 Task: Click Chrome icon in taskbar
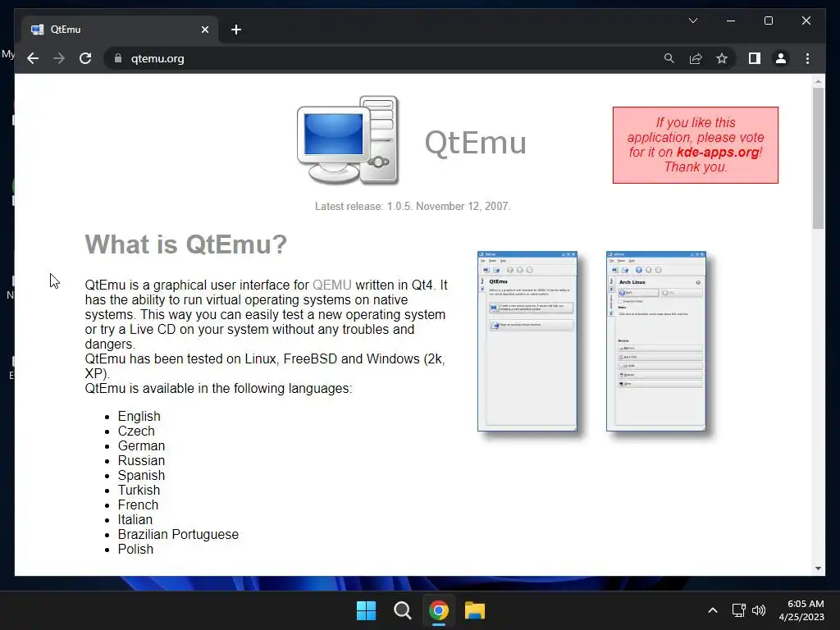(x=438, y=610)
